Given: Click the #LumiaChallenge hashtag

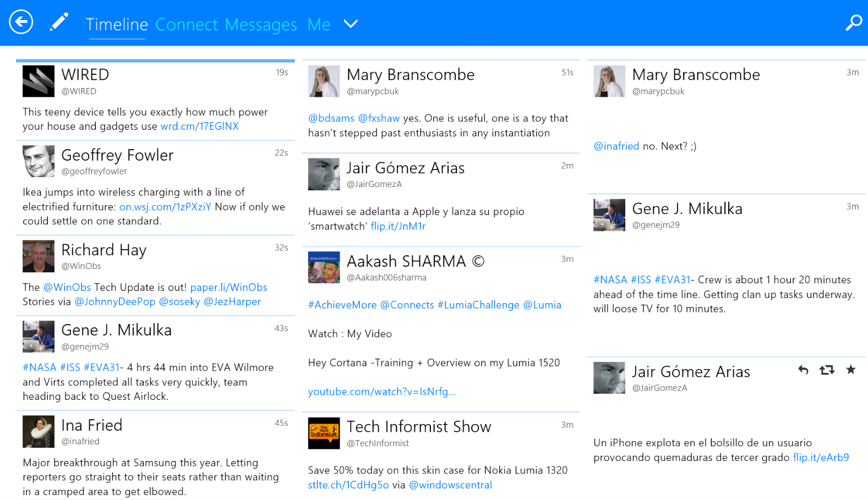Looking at the screenshot, I should [x=478, y=305].
